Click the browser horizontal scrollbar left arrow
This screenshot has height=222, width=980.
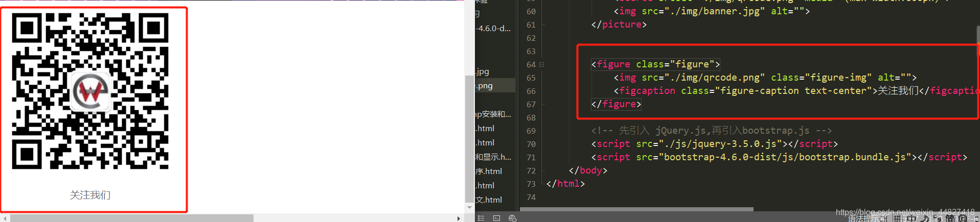click(x=5, y=218)
